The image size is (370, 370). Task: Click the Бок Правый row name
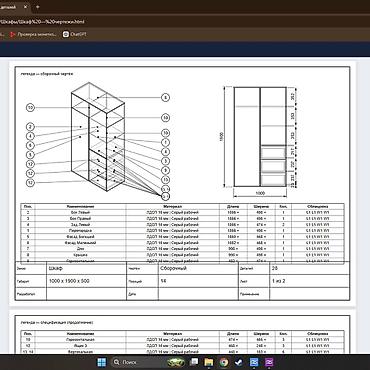click(x=80, y=219)
